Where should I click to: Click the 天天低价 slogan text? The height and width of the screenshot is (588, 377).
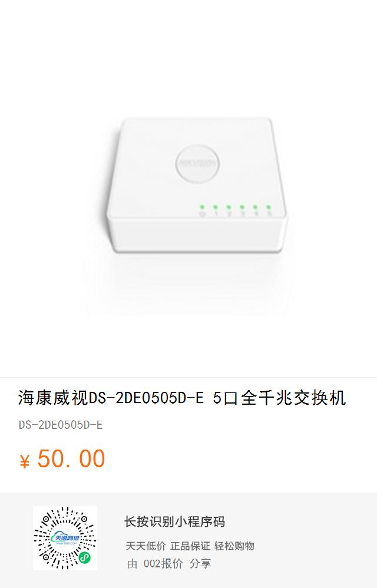point(145,546)
